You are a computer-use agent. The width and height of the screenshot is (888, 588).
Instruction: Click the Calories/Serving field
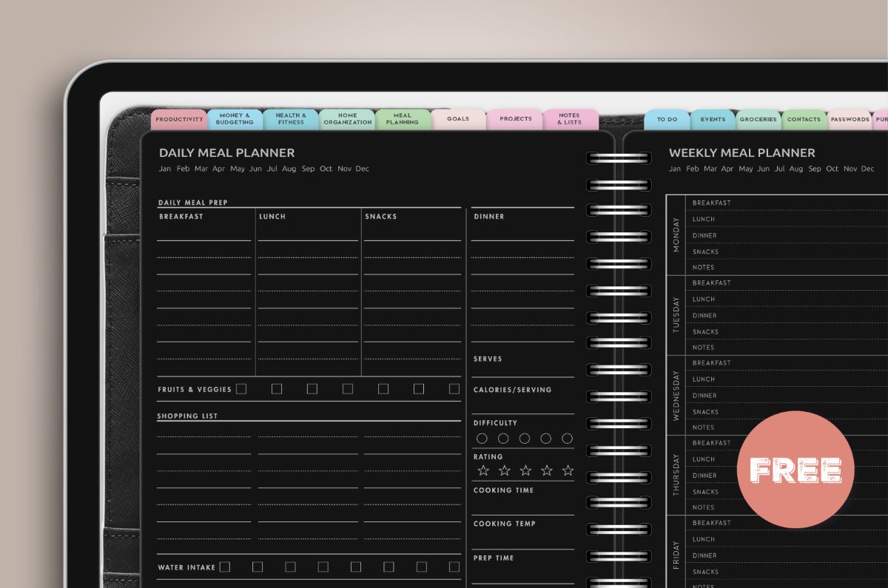[523, 396]
